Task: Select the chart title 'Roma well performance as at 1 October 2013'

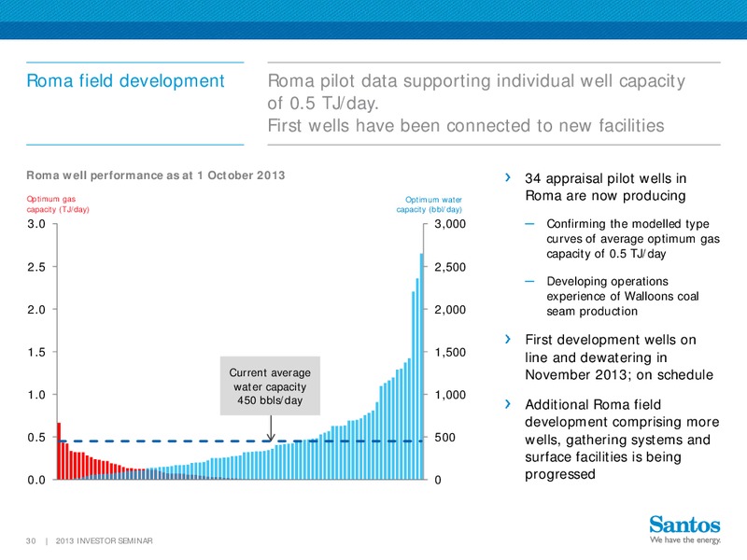Action: [156, 175]
